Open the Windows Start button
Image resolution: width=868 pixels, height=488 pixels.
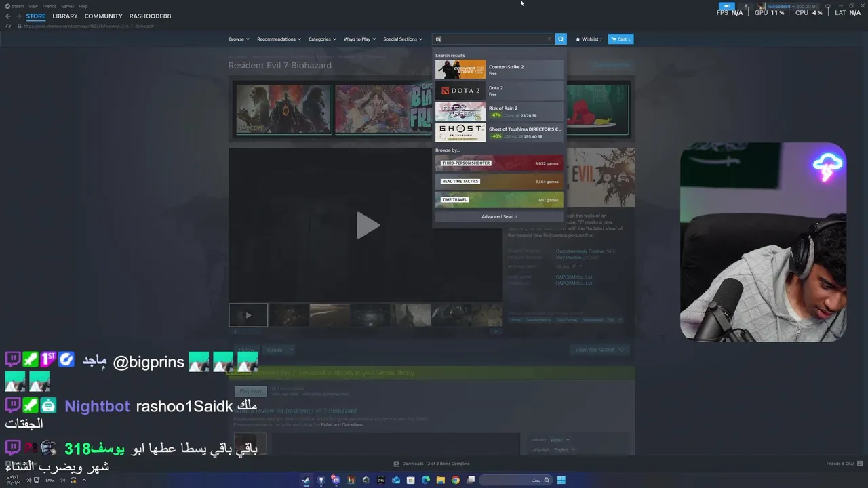click(561, 480)
